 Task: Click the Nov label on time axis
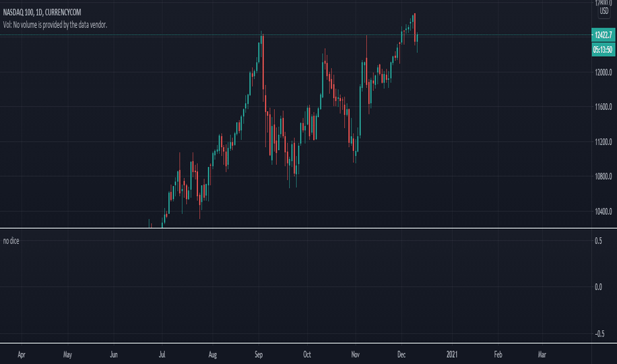356,355
